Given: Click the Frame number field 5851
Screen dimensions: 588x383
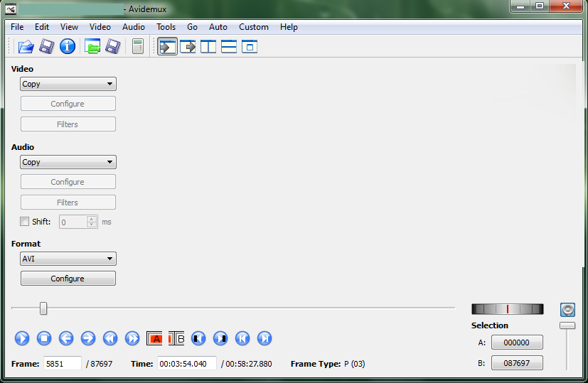Looking at the screenshot, I should point(63,364).
